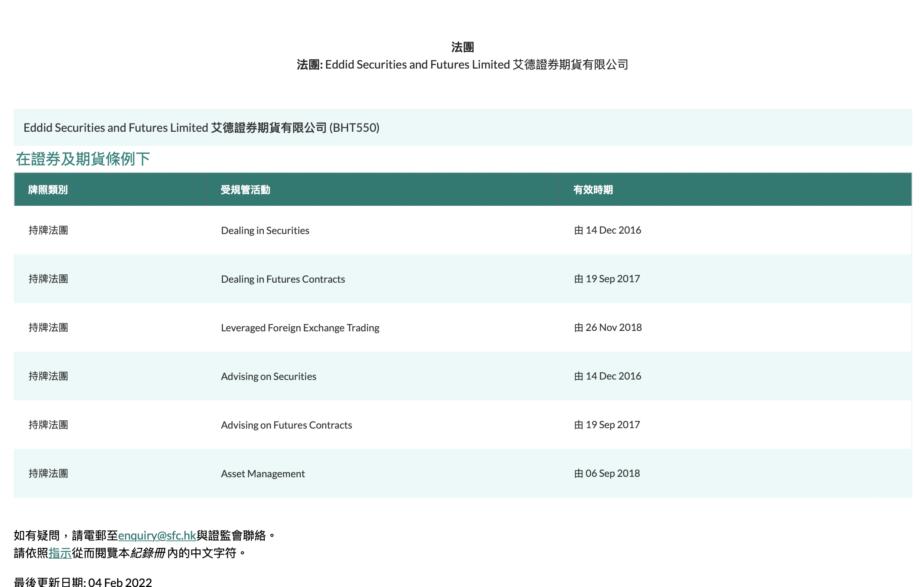Click the 受規管活動 column header
The height and width of the screenshot is (587, 924).
click(245, 190)
